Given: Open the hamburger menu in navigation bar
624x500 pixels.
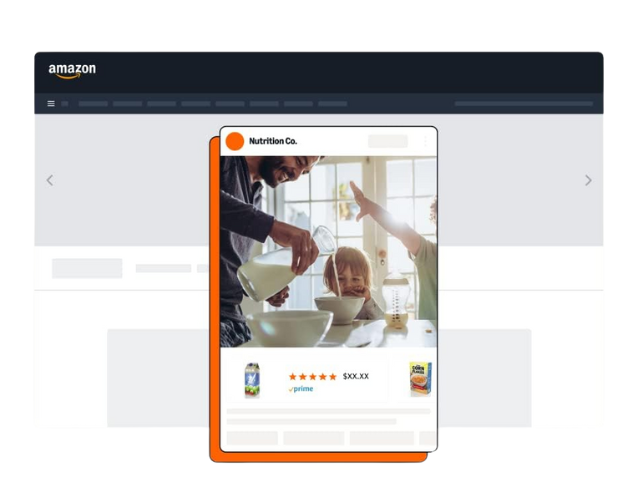Looking at the screenshot, I should pyautogui.click(x=51, y=103).
